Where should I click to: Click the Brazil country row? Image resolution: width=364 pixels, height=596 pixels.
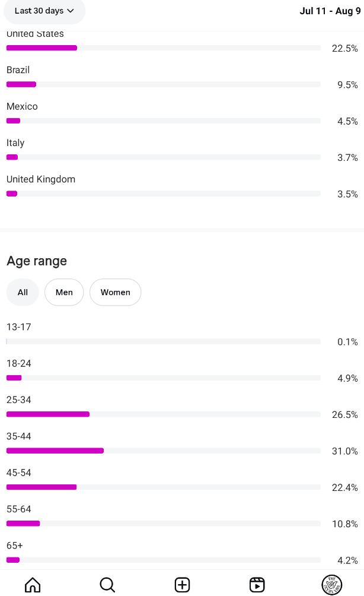163,78
